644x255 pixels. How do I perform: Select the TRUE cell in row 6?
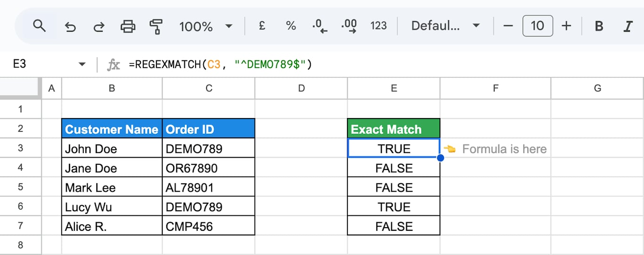click(x=394, y=206)
